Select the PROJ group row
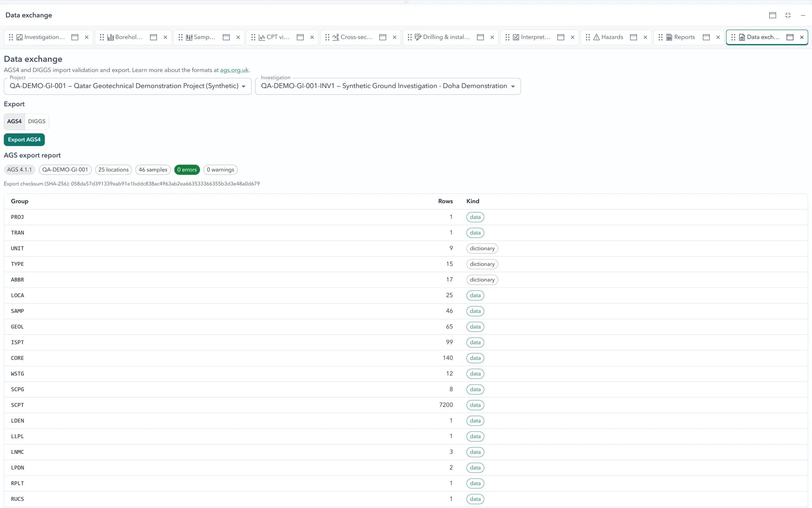Viewport: 812px width, 508px height. coord(406,217)
